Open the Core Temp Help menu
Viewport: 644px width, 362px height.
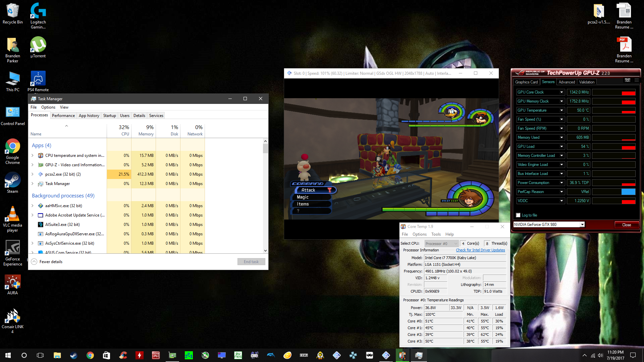[449, 234]
